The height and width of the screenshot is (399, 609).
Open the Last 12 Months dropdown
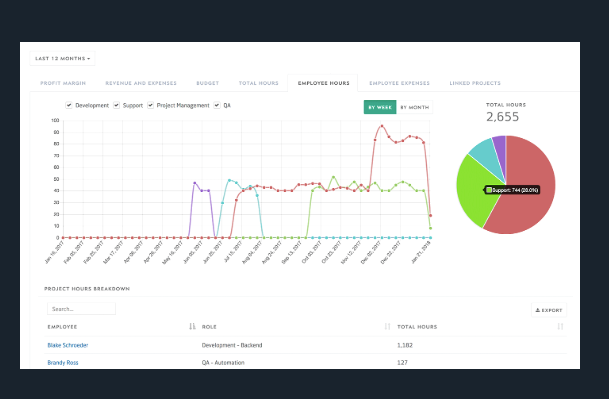(x=63, y=59)
